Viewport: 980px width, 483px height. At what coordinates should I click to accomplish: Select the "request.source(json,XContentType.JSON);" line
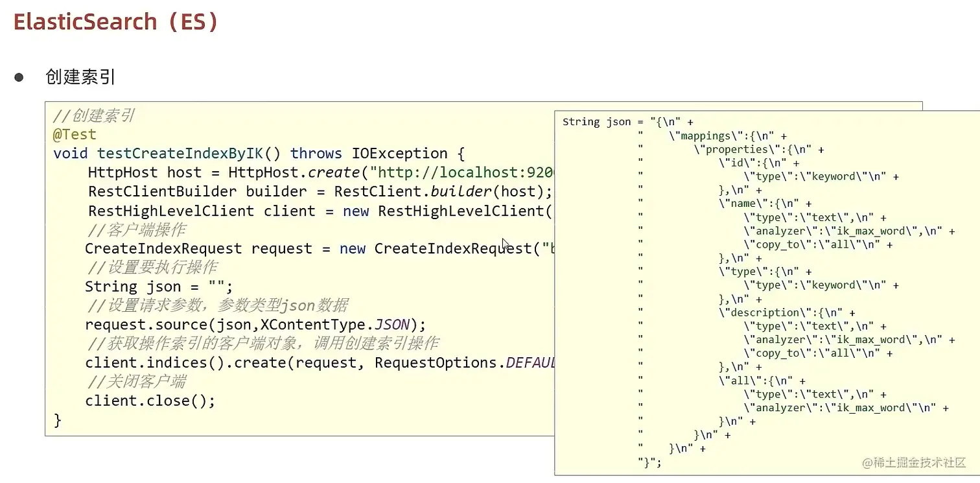coord(255,324)
